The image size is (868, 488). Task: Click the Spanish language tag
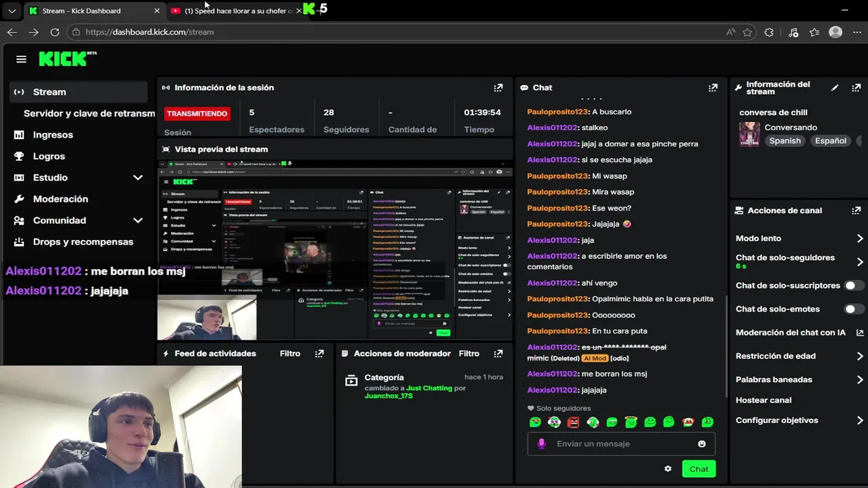(785, 141)
